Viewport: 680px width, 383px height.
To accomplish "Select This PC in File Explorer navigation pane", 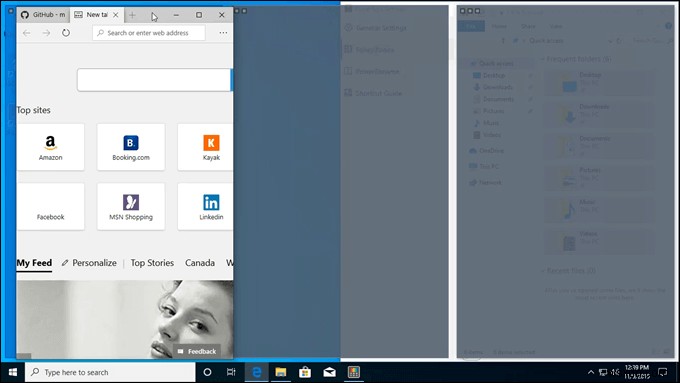I will (484, 167).
